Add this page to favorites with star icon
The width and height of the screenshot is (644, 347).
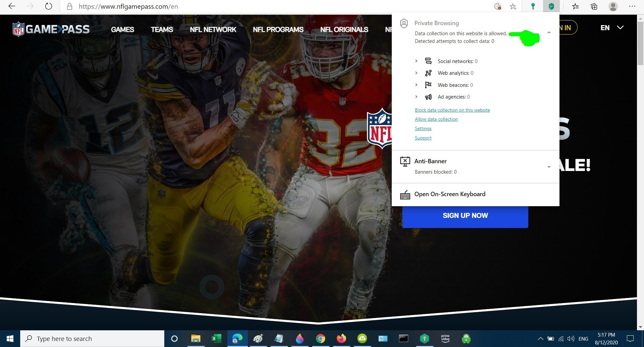(x=513, y=6)
